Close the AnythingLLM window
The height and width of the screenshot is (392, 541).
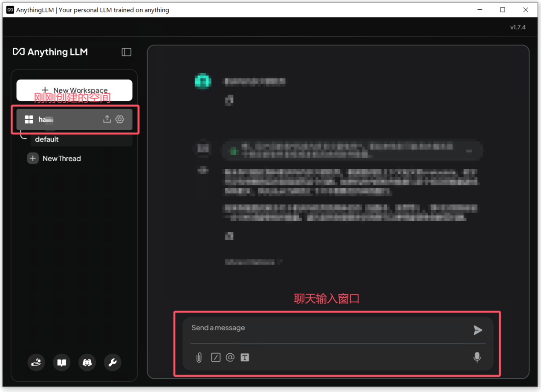(x=526, y=10)
